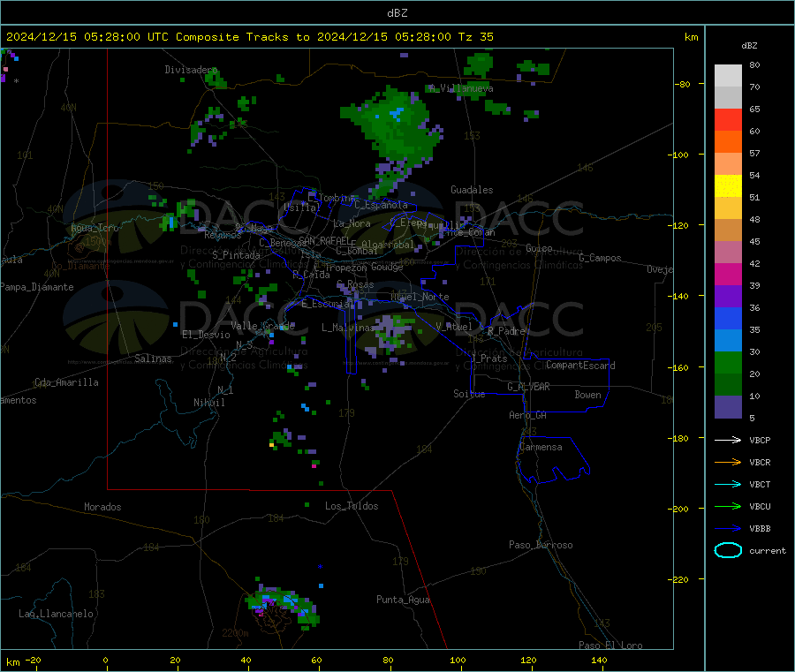
Task: Click the S_Pintada map label
Action: tap(236, 255)
